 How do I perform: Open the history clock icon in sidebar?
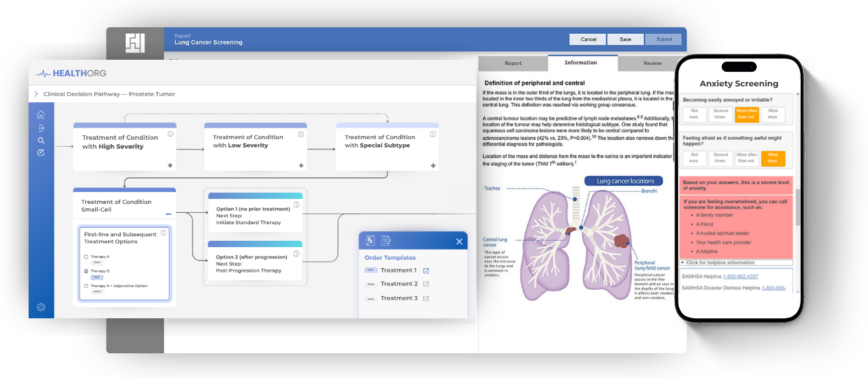point(41,153)
